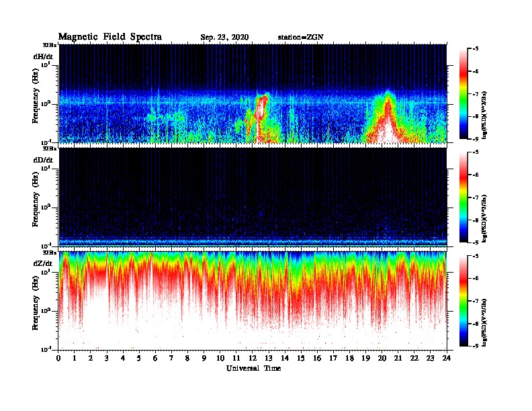The image size is (532, 411).
Task: Click the "-9" label on dZ/dt color bar
Action: (476, 346)
